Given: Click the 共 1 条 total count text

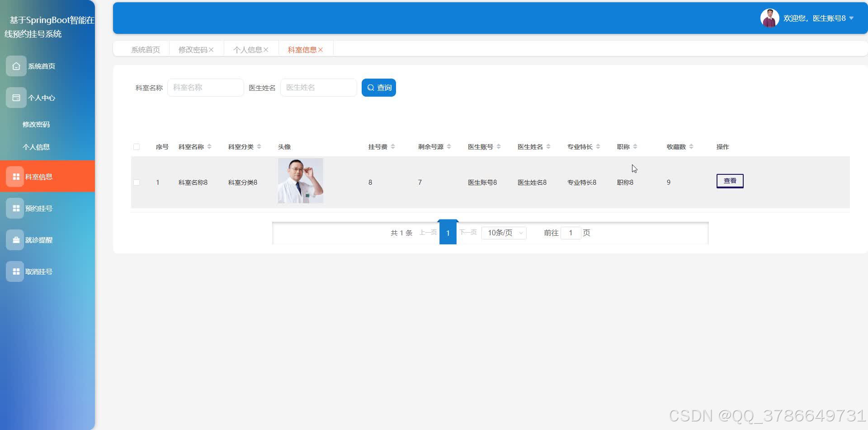Looking at the screenshot, I should (401, 233).
